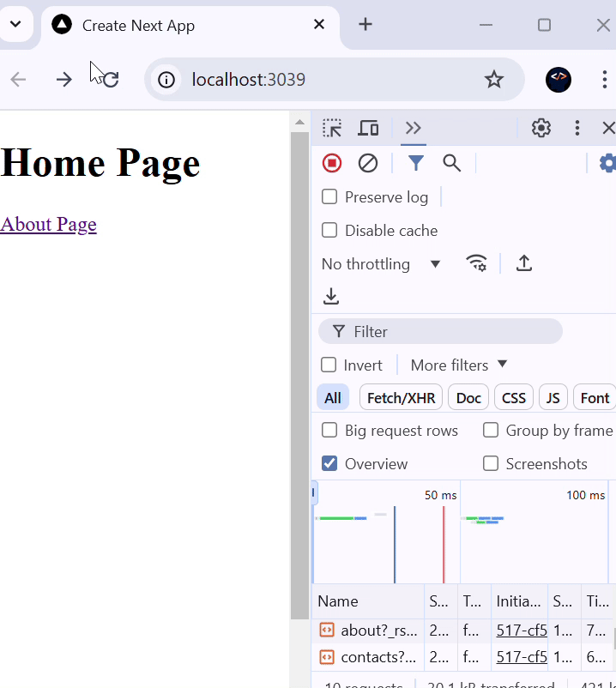
Task: Uncheck the Overview checkbox
Action: pyautogui.click(x=329, y=464)
